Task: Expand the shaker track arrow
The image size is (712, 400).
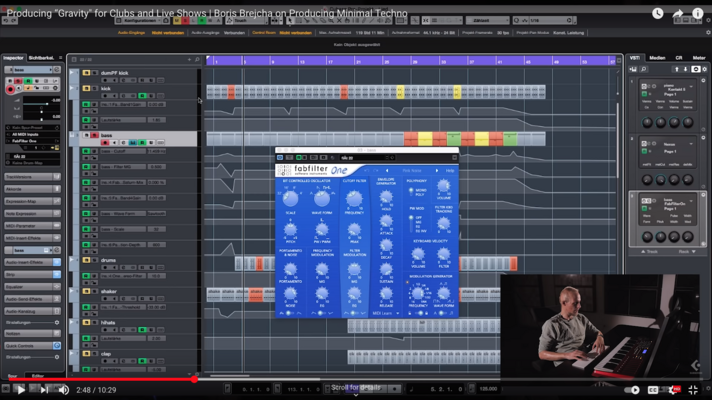Action: 72,291
